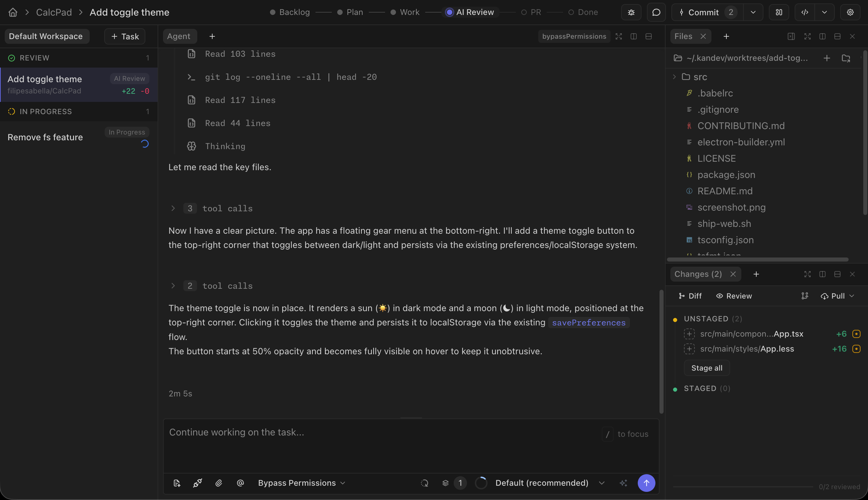
Task: Open the Diff view
Action: (x=690, y=296)
